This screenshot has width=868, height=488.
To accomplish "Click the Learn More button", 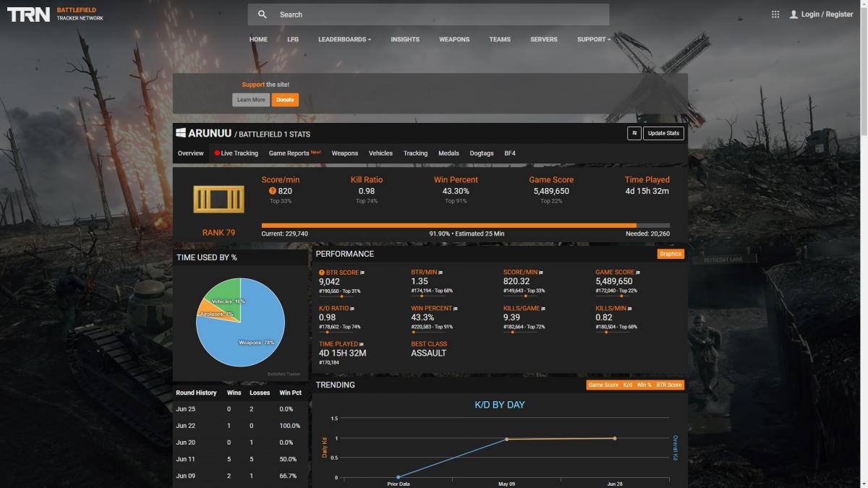I will click(251, 100).
